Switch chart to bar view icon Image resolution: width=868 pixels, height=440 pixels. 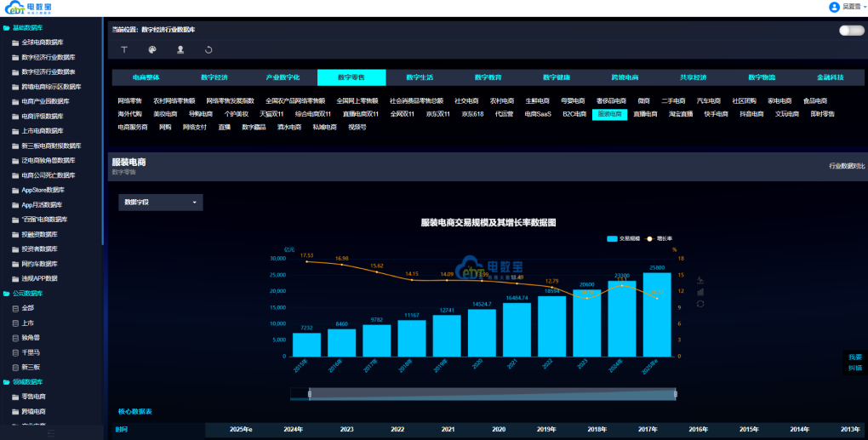[700, 291]
